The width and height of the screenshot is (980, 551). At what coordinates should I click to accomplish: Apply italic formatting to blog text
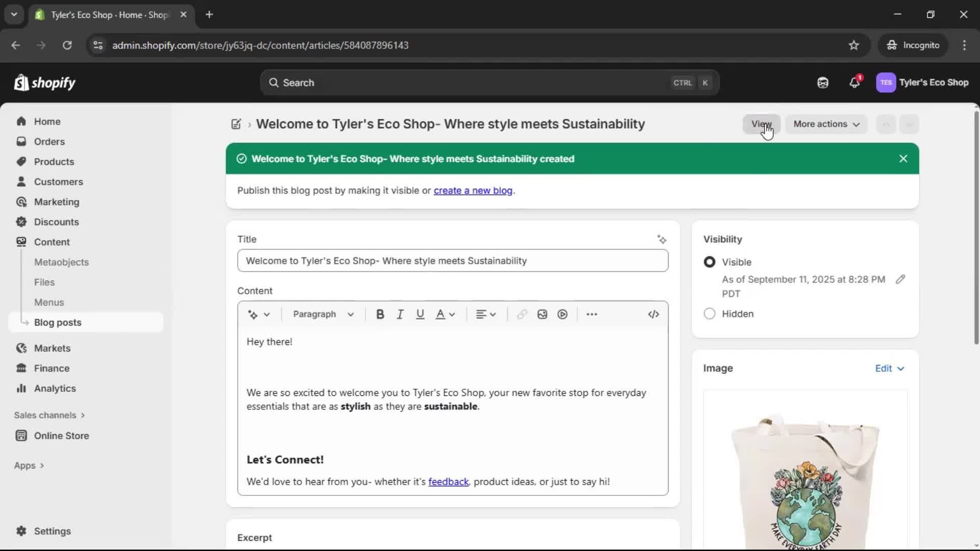(x=400, y=314)
